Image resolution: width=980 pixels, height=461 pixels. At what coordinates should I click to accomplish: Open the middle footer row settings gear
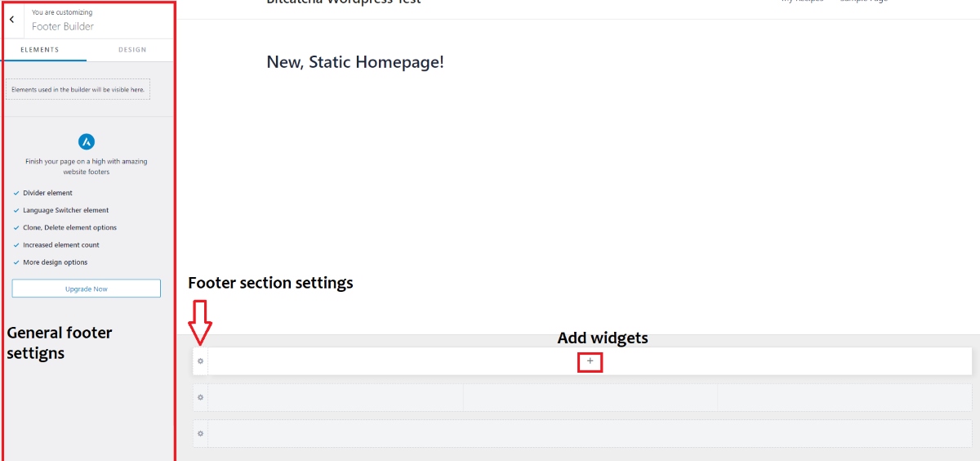point(201,397)
